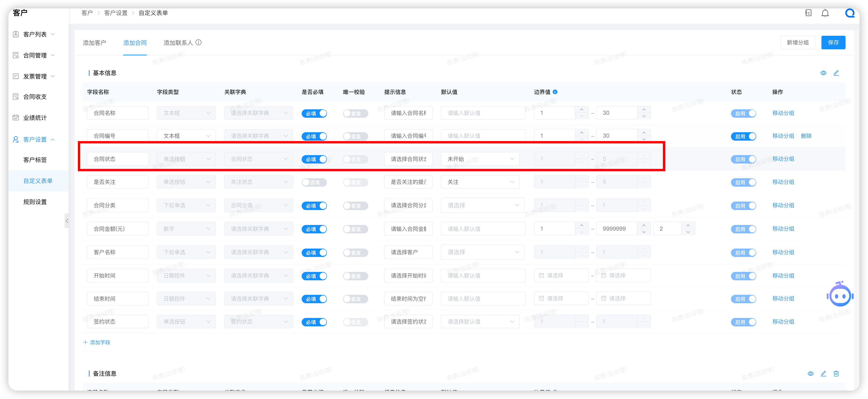868x399 pixels.
Task: Click the 合同管理 sidebar icon
Action: pyautogui.click(x=16, y=55)
